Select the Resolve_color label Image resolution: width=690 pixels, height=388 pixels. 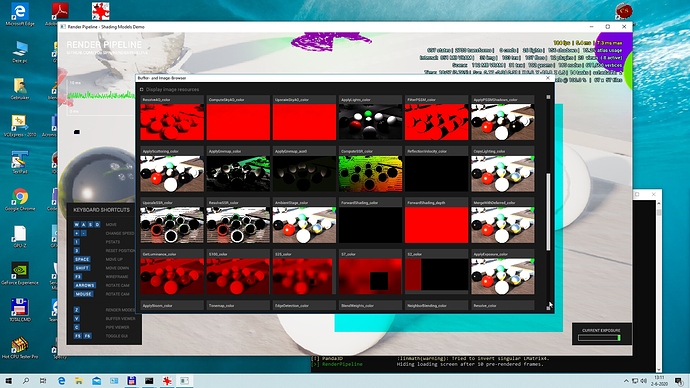tap(485, 306)
